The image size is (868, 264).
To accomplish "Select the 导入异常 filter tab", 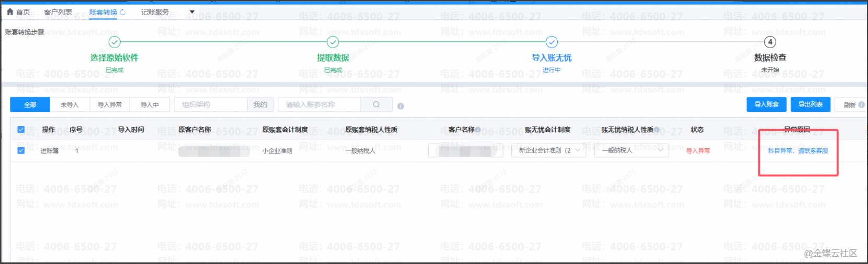I will pyautogui.click(x=110, y=105).
